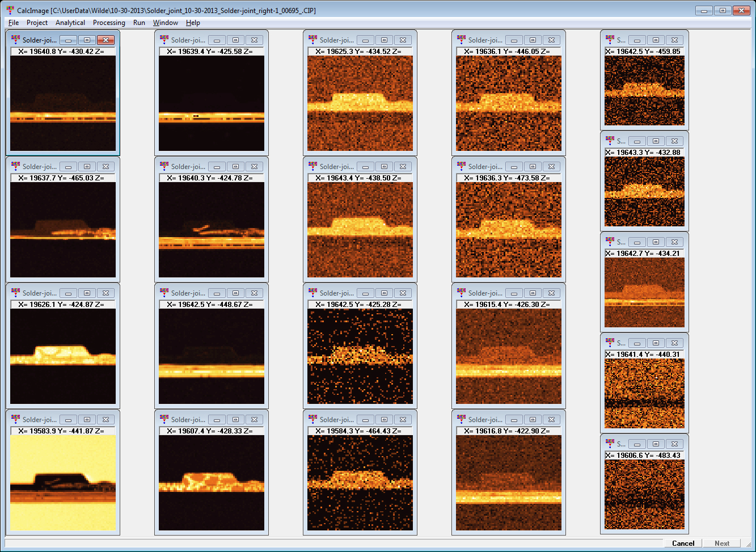Select the map image at X= 19607.4 Y= -428.33
The image size is (756, 552).
(x=212, y=483)
